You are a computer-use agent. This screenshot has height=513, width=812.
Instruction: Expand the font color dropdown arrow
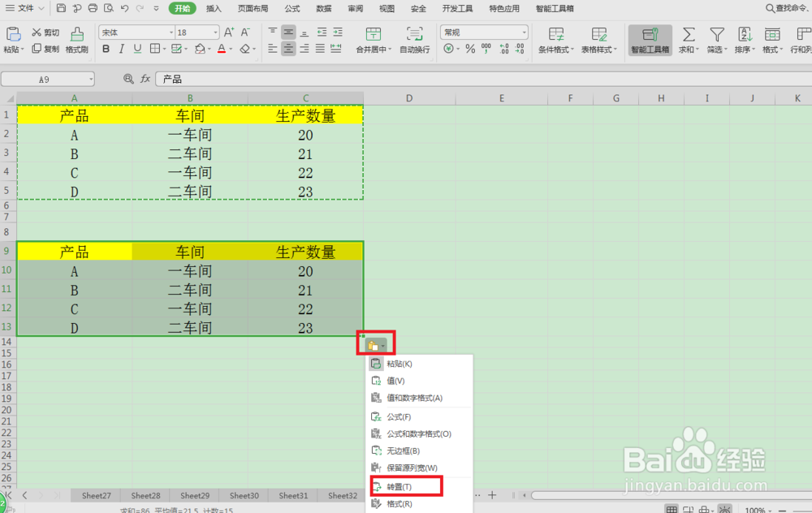[231, 50]
